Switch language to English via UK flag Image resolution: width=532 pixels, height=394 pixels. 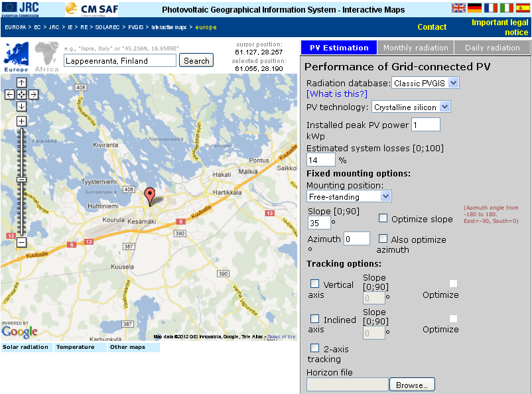[458, 8]
